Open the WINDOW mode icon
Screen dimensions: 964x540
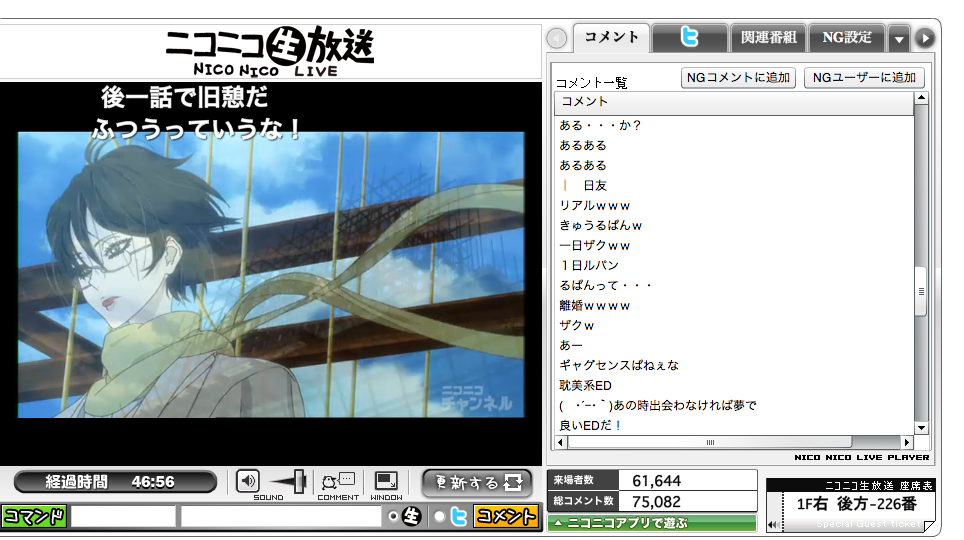(x=386, y=481)
